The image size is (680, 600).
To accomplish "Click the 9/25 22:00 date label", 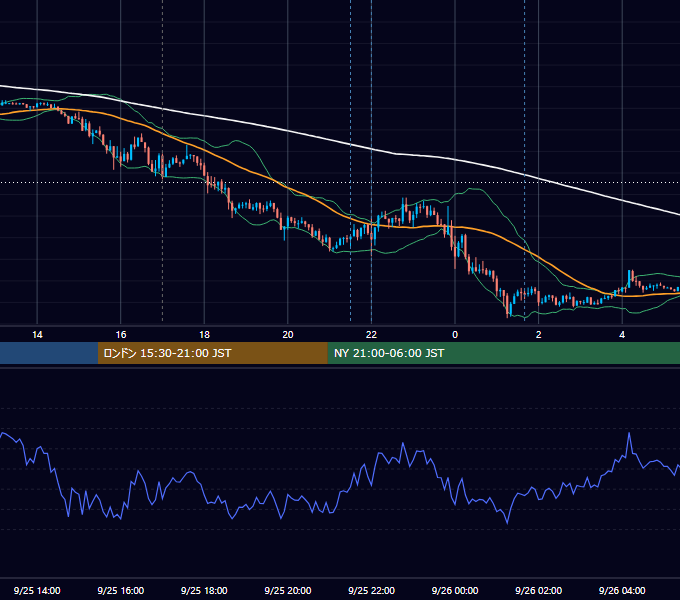I will tap(371, 590).
